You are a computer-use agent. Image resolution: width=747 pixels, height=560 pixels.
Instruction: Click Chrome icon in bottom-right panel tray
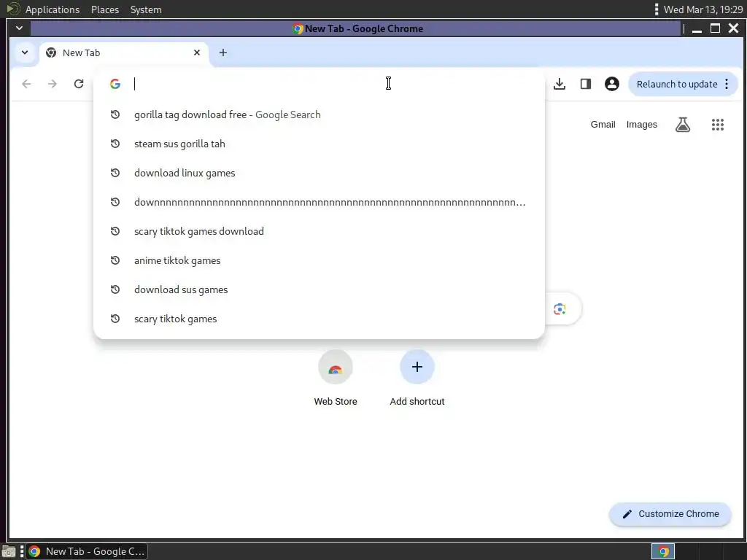[663, 551]
